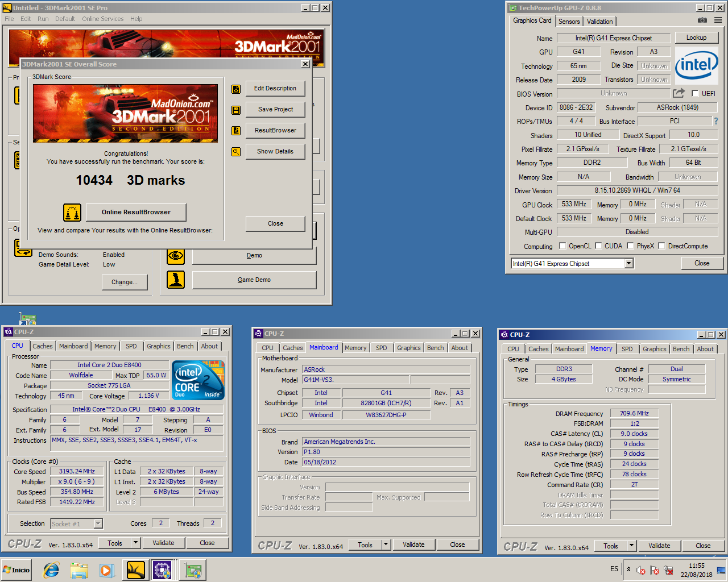The image size is (728, 582).
Task: Click the 709.6 MHz DRAM Frequency value
Action: [x=634, y=413]
